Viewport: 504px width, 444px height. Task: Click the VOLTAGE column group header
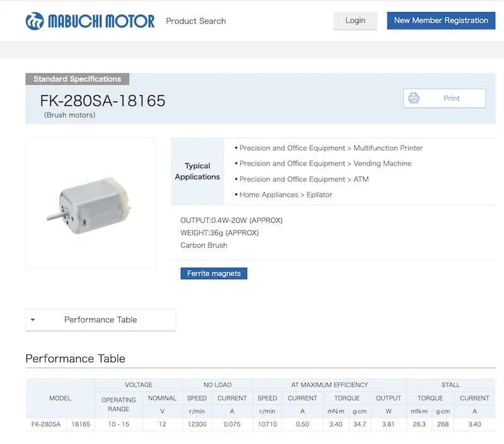(139, 385)
